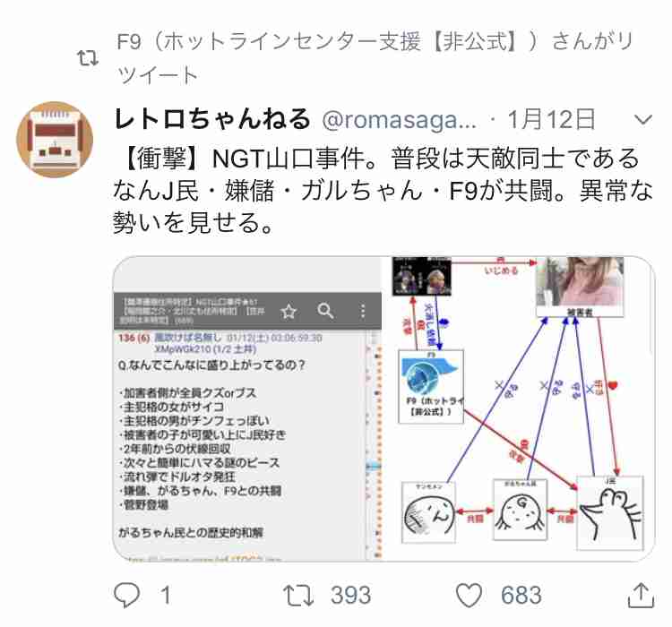Open the レトロちゃんねる display name
Screen dimensions: 672x627
(x=212, y=119)
